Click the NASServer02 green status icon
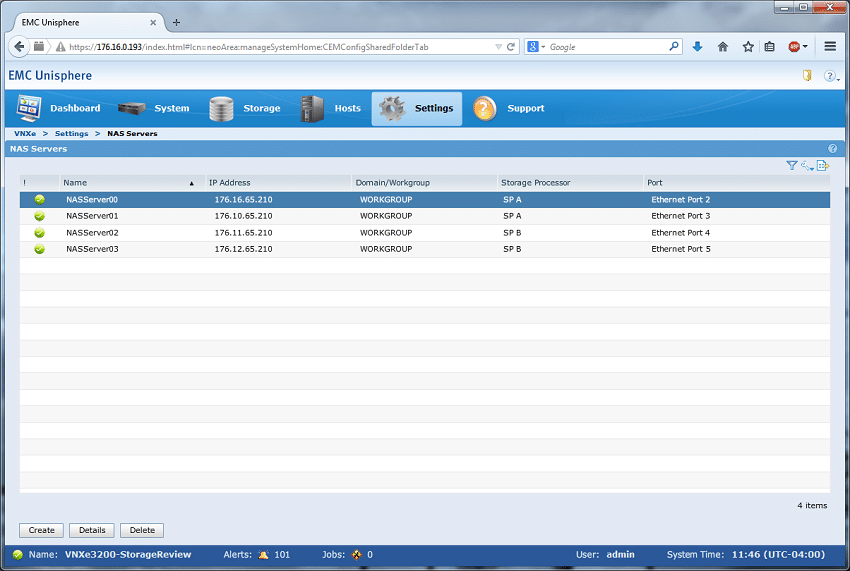Screen dimensions: 850x571 (x=40, y=233)
